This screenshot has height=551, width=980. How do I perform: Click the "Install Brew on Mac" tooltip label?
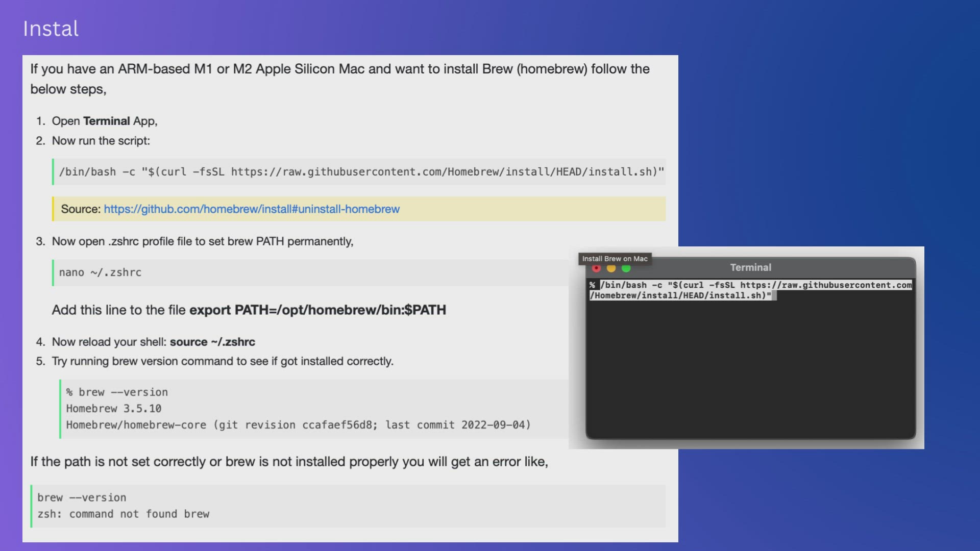[615, 259]
